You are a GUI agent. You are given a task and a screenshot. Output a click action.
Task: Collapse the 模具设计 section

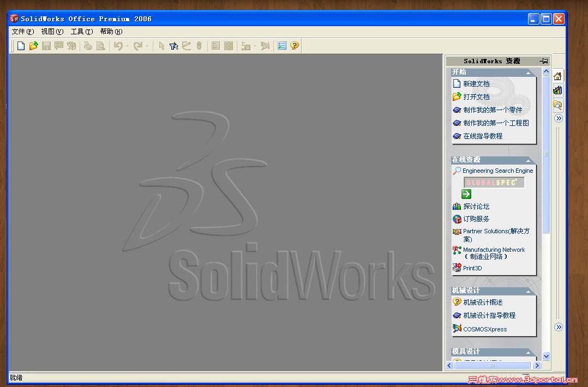529,353
